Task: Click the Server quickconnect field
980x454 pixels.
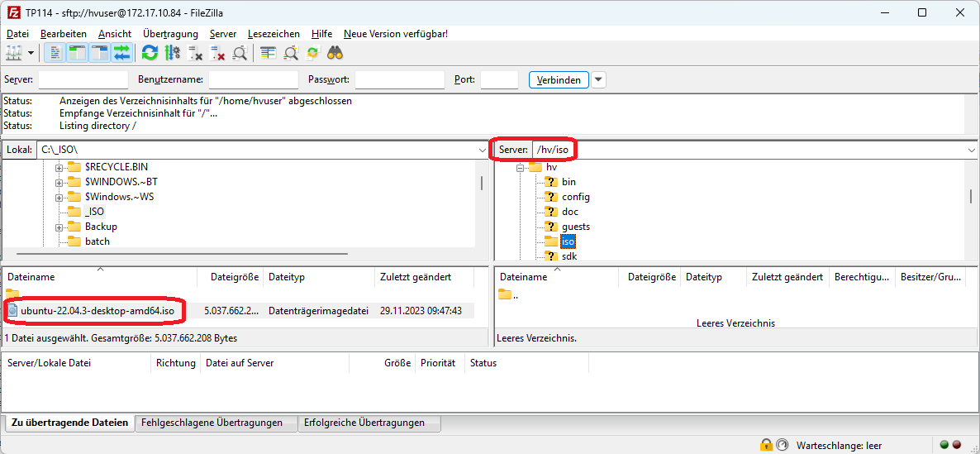Action: (x=83, y=79)
